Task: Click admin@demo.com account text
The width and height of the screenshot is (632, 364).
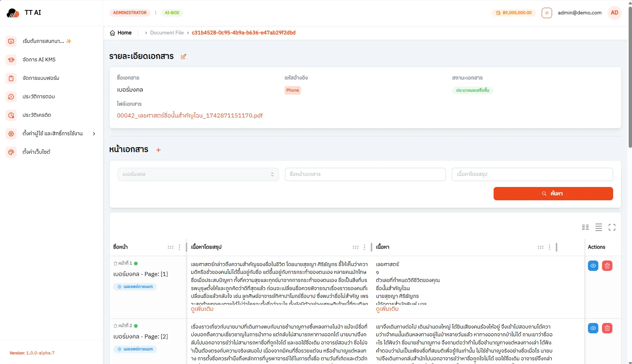Action: coord(580,13)
